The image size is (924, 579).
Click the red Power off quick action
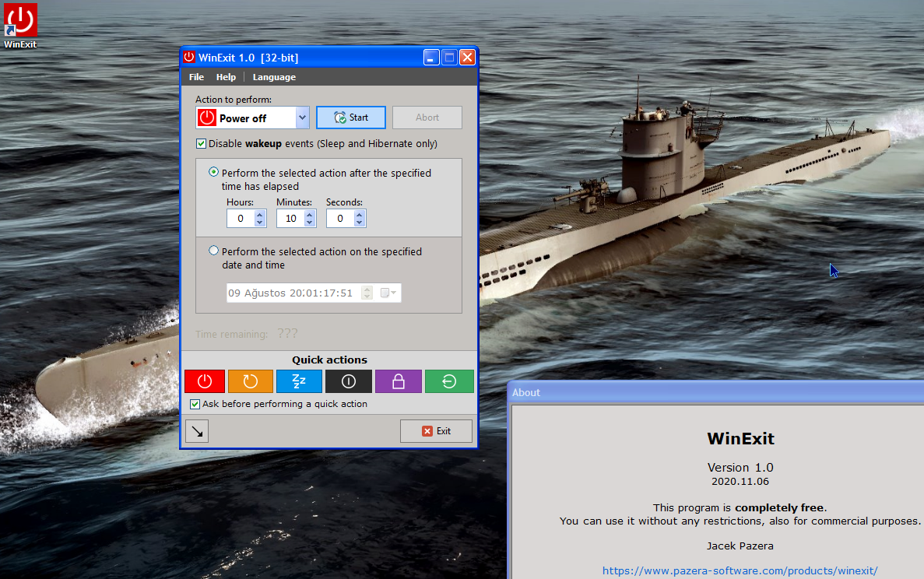point(205,381)
